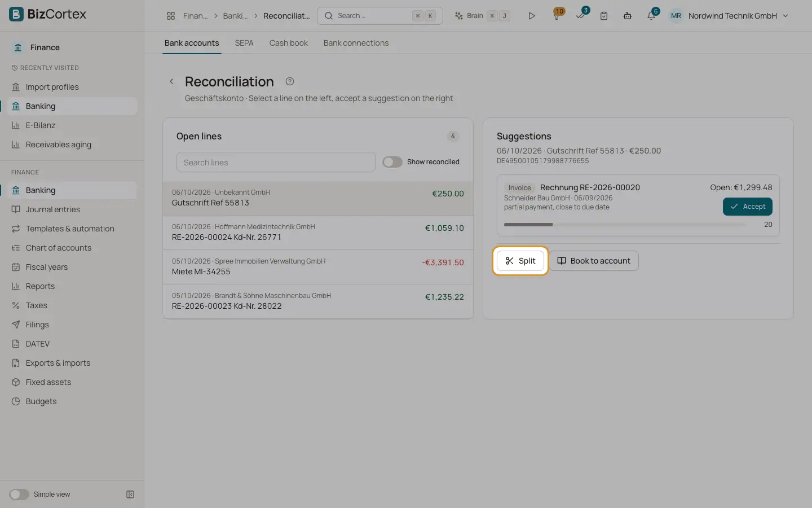Open notifications bell with badge 6

[x=651, y=16]
